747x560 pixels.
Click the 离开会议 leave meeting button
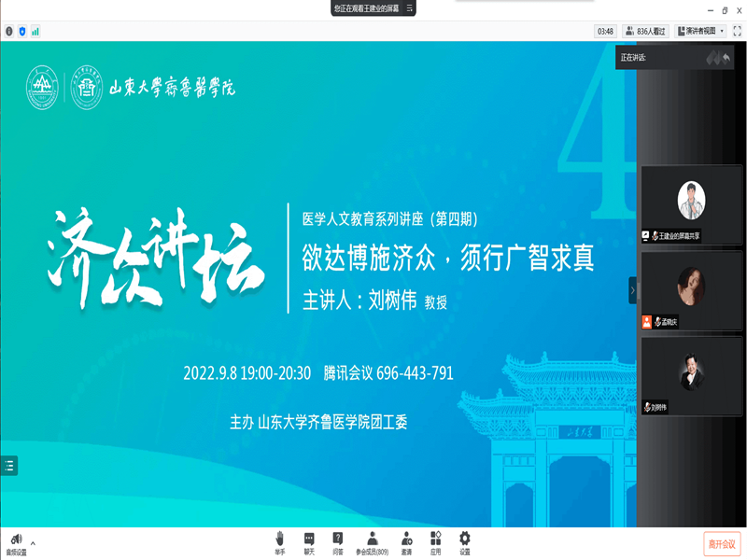(x=721, y=543)
